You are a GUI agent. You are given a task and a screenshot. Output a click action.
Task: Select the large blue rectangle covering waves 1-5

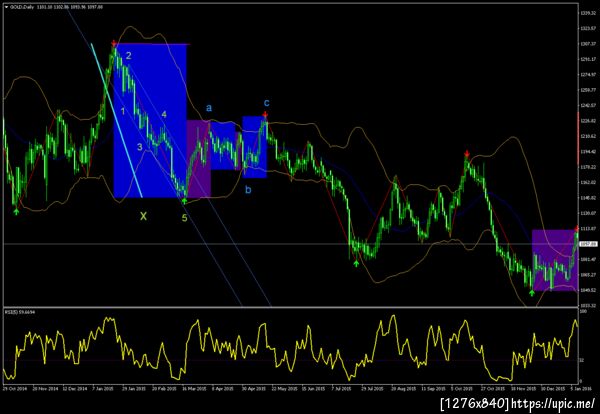click(x=150, y=121)
